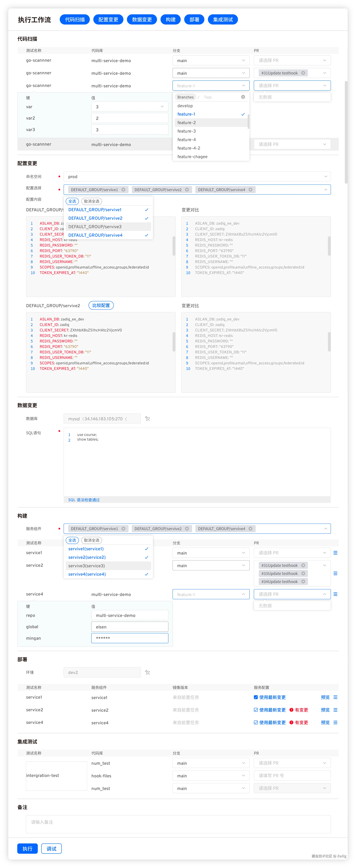Open the branch dropdown for hook-files
This screenshot has height=868, width=356.
211,776
